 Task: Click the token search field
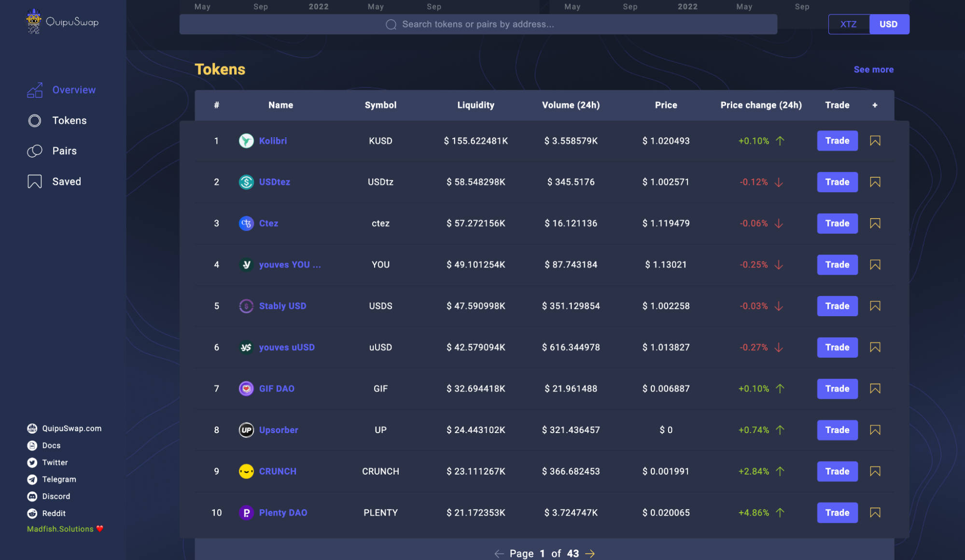[478, 24]
